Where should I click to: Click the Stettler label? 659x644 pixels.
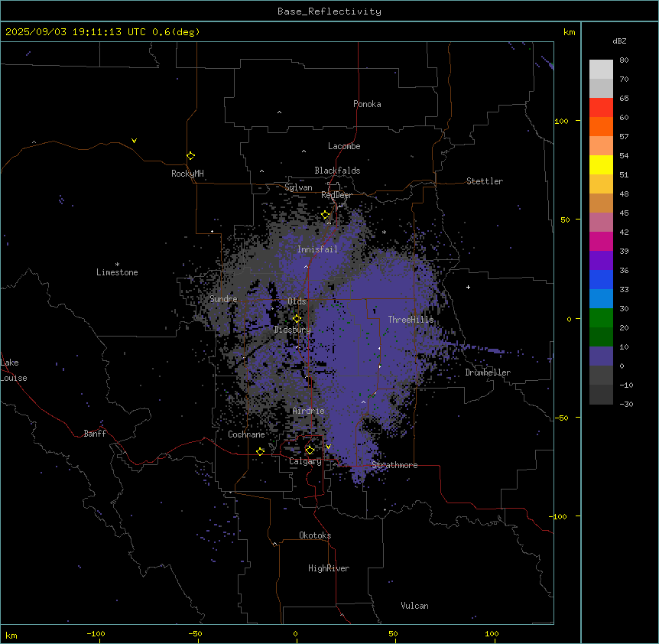(485, 181)
